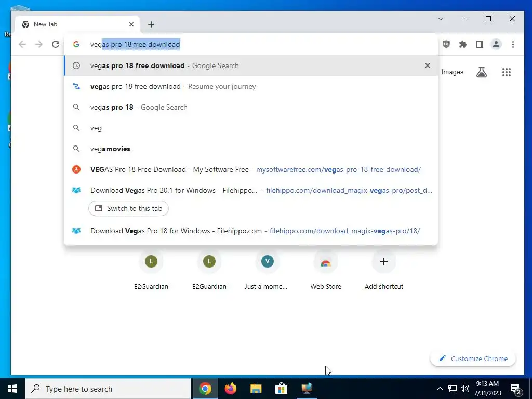This screenshot has width=532, height=399.
Task: Open the Web Store shortcut
Action: (326, 270)
